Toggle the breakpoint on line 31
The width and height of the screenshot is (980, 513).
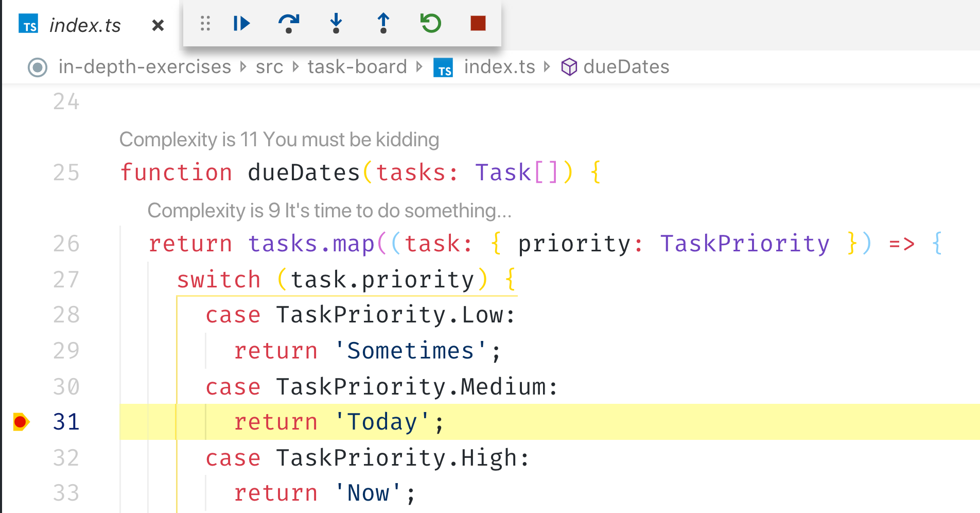[x=21, y=422]
